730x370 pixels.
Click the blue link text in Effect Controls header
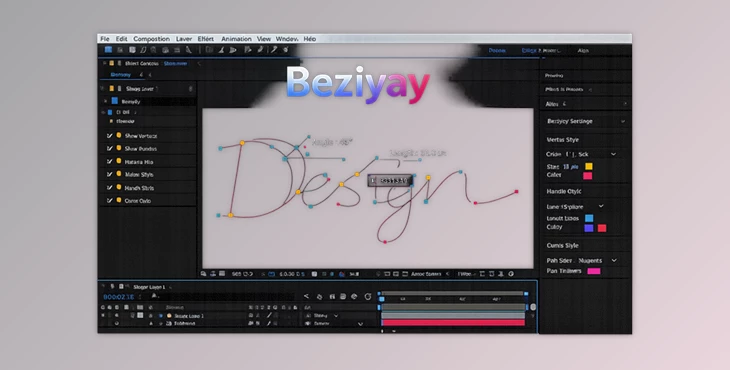[176, 63]
